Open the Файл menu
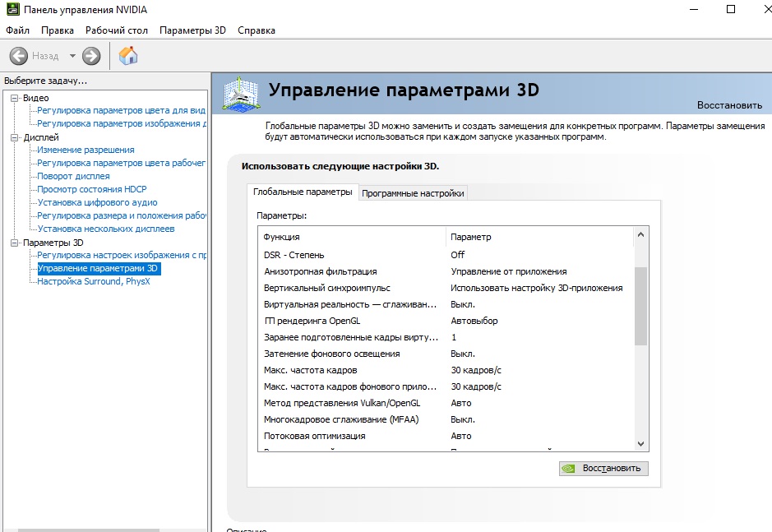The image size is (772, 532). 18,30
